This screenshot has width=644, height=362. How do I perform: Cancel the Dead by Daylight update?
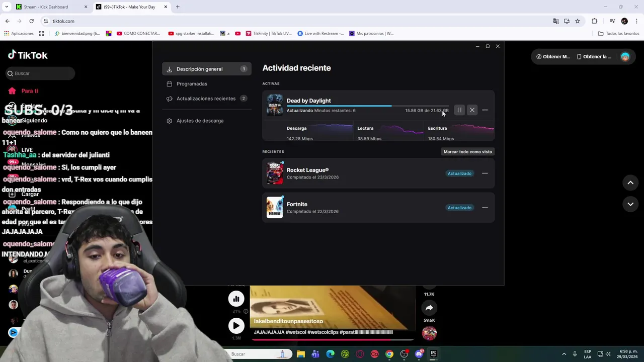(x=472, y=110)
